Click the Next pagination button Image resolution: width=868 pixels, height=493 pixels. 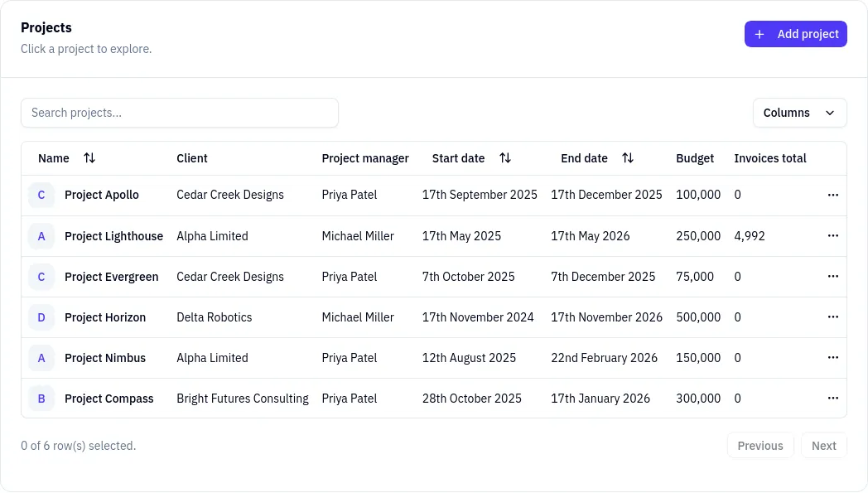click(823, 445)
